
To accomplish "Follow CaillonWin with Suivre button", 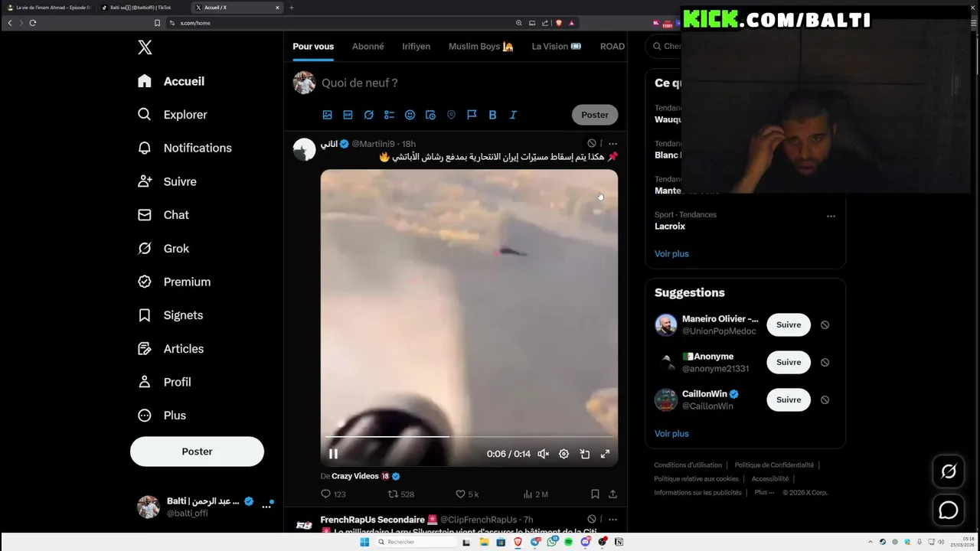I will 789,399.
